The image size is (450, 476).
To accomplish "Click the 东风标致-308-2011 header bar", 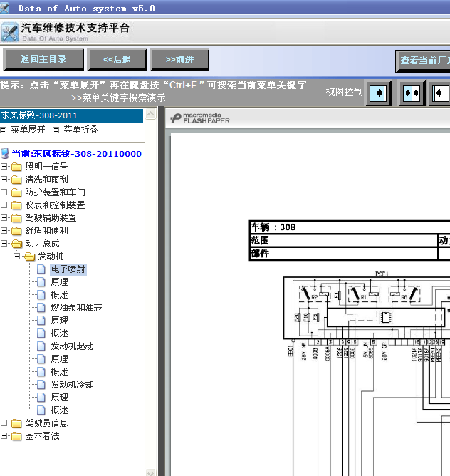I will (x=71, y=115).
